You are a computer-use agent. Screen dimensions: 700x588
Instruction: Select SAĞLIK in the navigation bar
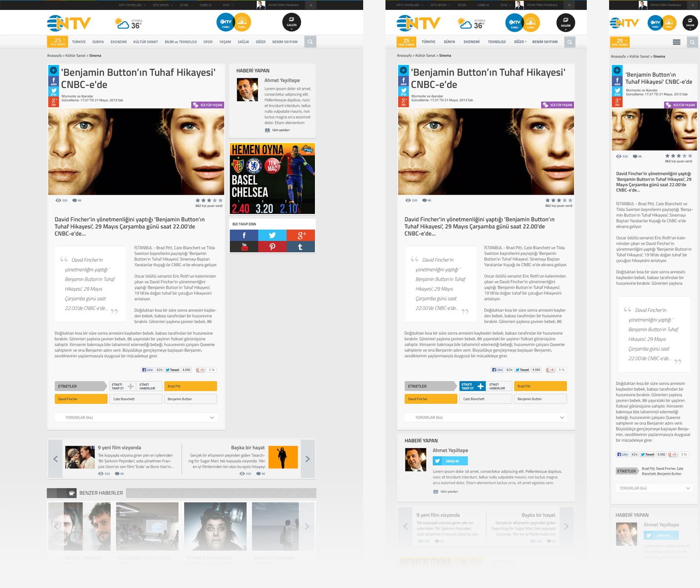pos(243,42)
